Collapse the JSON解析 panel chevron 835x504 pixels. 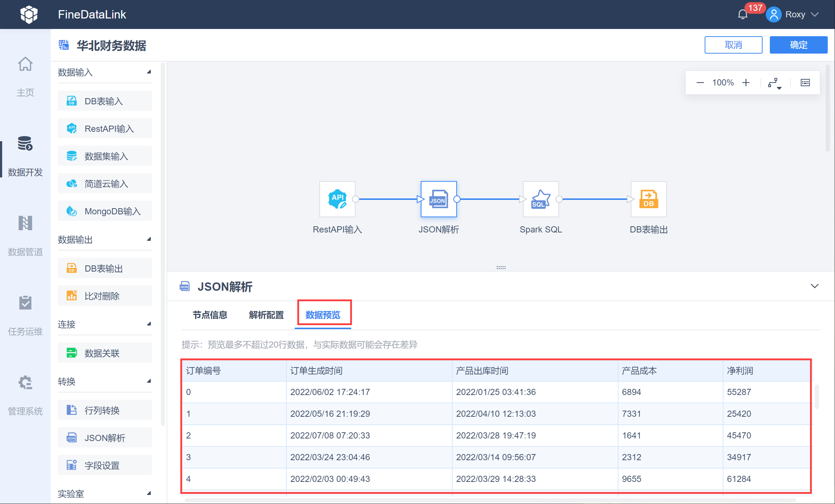[814, 286]
